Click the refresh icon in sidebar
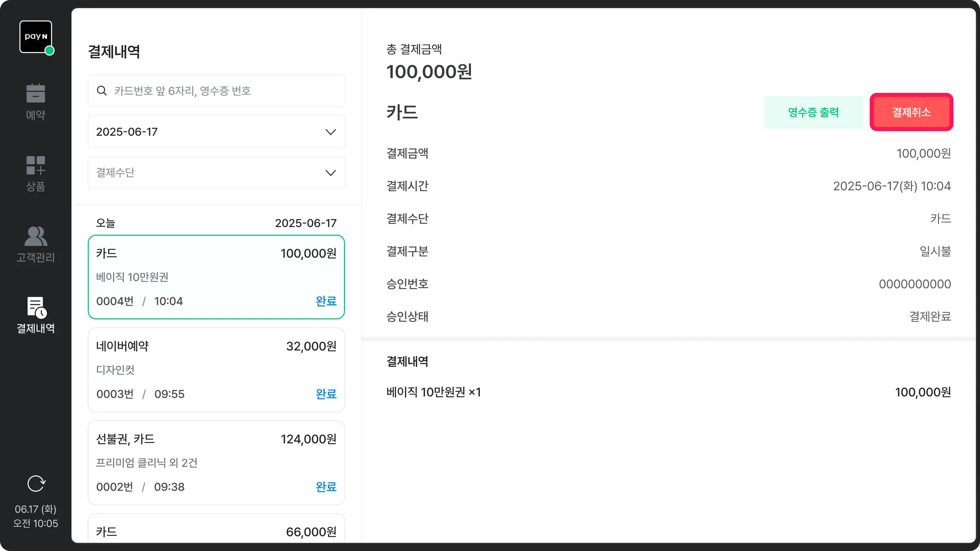The image size is (980, 551). 36,484
